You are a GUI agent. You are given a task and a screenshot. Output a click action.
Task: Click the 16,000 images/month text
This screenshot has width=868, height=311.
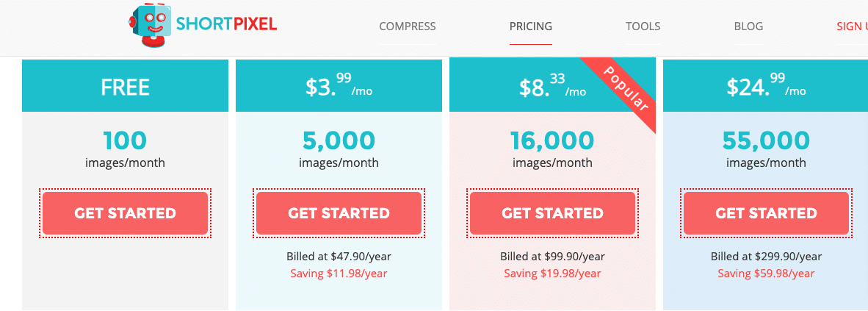tap(552, 149)
